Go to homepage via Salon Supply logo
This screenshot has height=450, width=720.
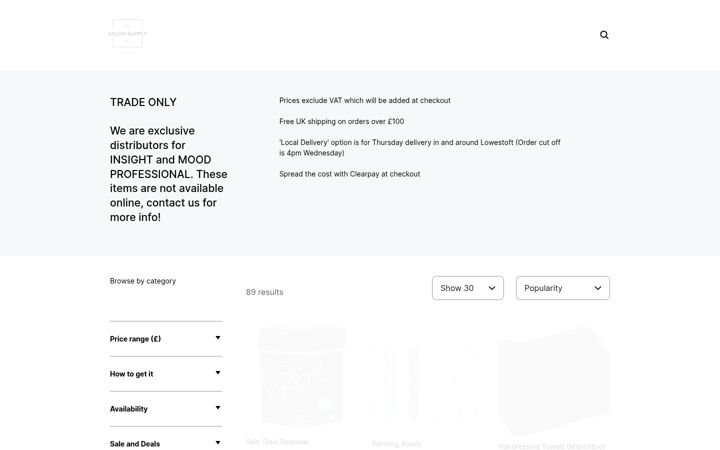click(x=128, y=35)
